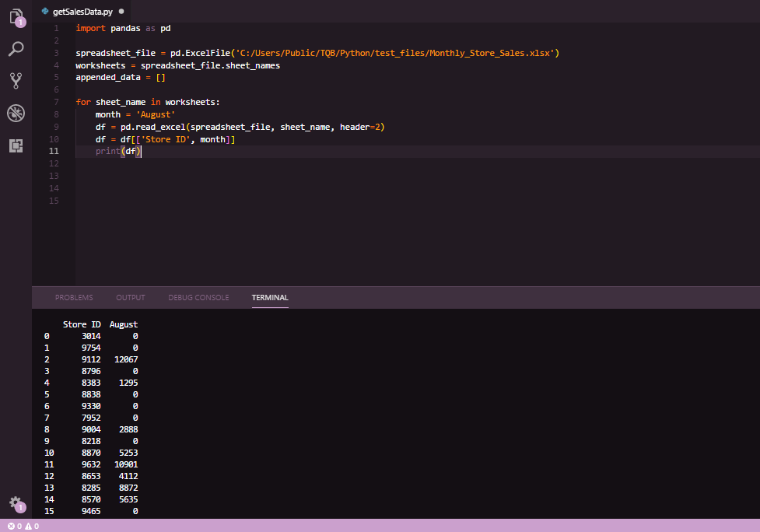Click store ID 7952 in terminal output
The image size is (760, 532).
pos(91,418)
